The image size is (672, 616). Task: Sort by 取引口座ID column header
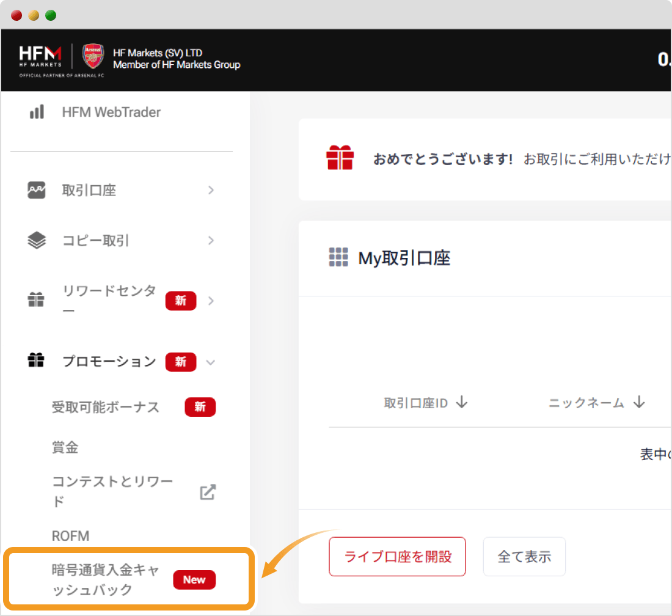[415, 403]
